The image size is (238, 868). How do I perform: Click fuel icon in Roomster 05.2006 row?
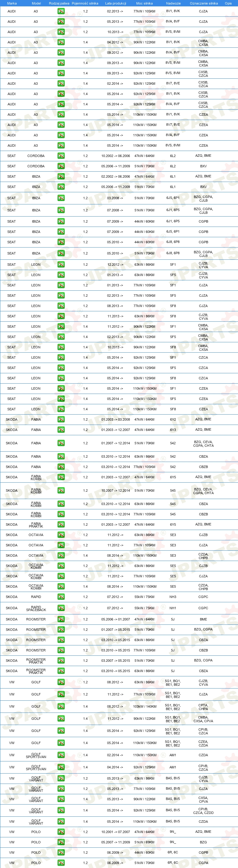61,619
